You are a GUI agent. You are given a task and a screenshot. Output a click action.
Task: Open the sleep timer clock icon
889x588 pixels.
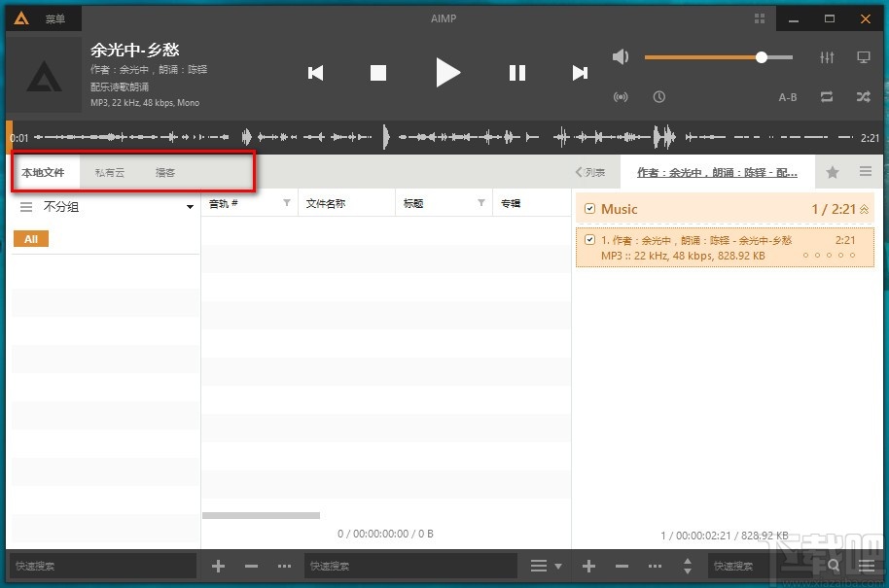[x=659, y=96]
